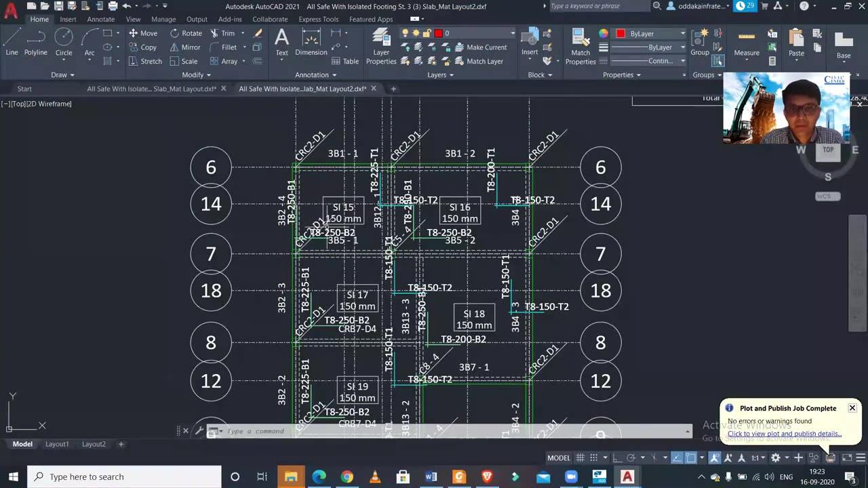Toggle ortho mode in status bar
This screenshot has height=488, width=868.
(618, 458)
